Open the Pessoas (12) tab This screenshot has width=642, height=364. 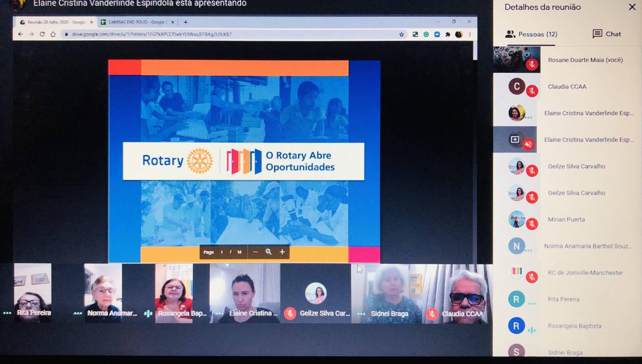point(531,34)
